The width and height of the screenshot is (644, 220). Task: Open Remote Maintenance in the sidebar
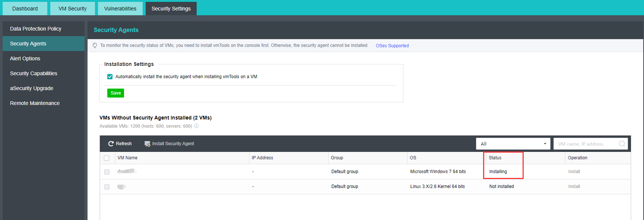[35, 103]
